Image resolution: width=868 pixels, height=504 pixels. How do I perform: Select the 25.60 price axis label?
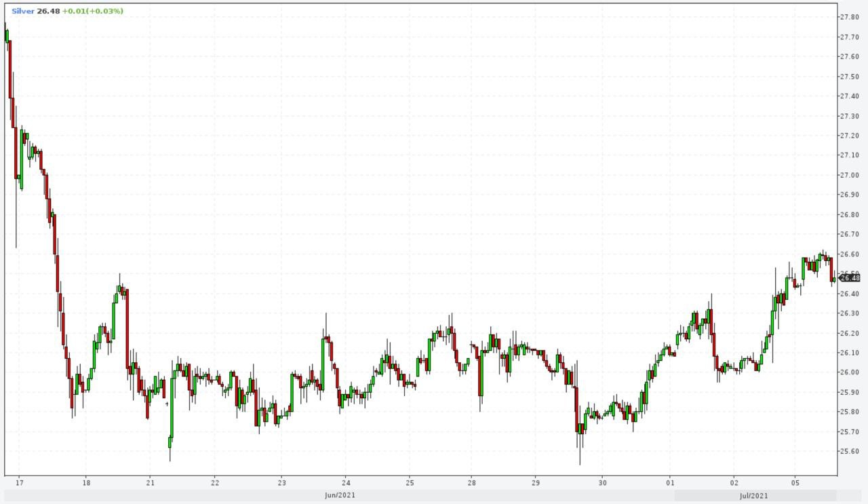coord(851,452)
